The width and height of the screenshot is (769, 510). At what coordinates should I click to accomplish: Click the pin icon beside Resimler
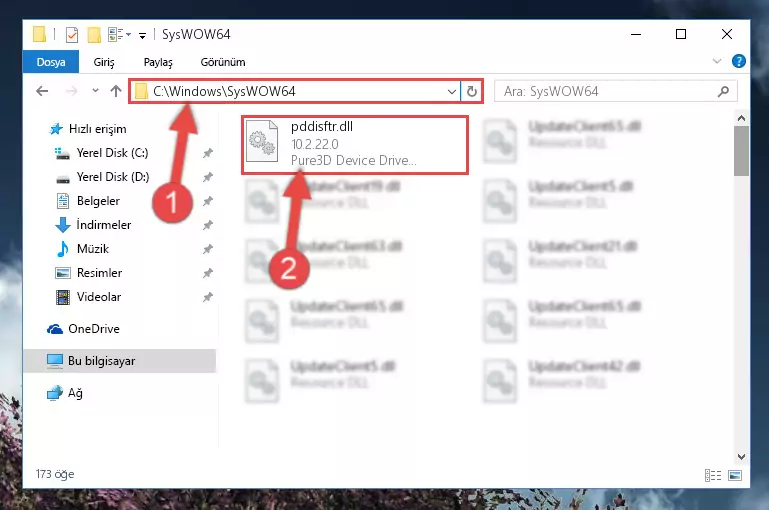[x=208, y=273]
